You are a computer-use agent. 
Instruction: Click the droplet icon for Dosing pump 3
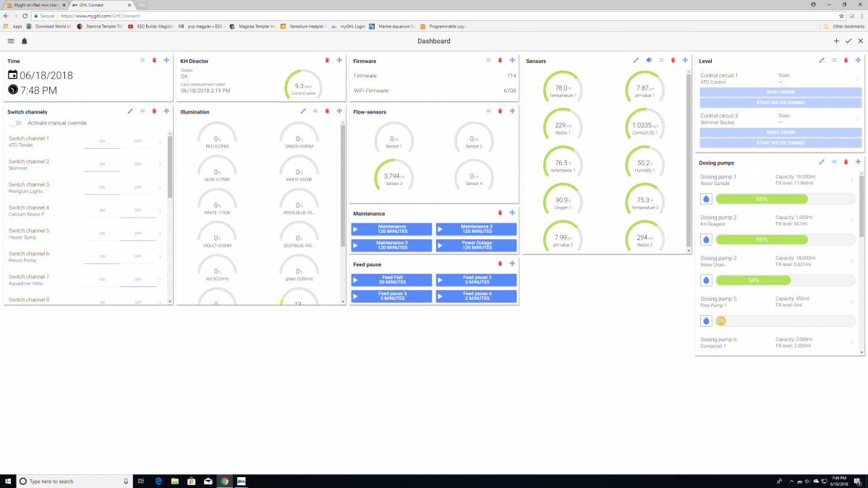coord(707,280)
